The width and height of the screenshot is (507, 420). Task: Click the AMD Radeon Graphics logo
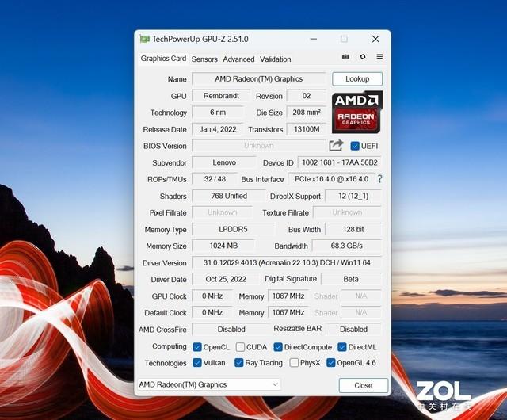(x=357, y=112)
